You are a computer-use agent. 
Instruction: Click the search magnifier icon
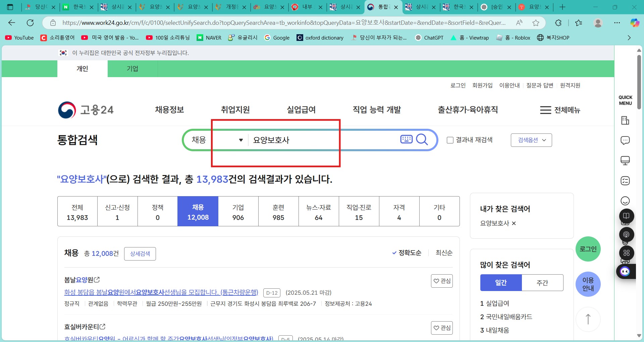click(422, 139)
